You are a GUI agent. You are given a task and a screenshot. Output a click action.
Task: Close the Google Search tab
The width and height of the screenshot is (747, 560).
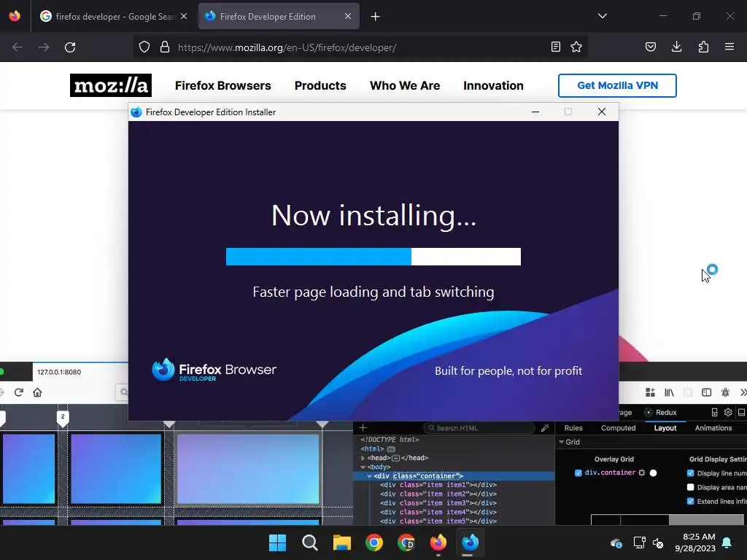[x=184, y=16]
